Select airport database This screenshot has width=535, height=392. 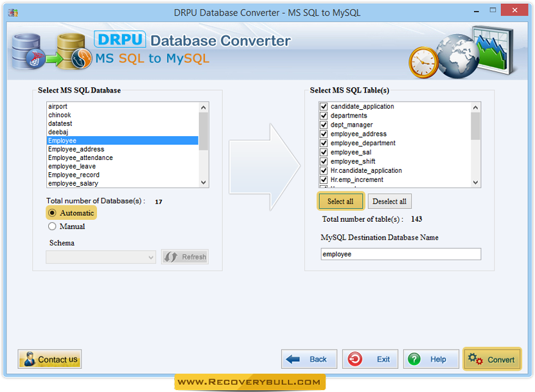click(x=123, y=107)
